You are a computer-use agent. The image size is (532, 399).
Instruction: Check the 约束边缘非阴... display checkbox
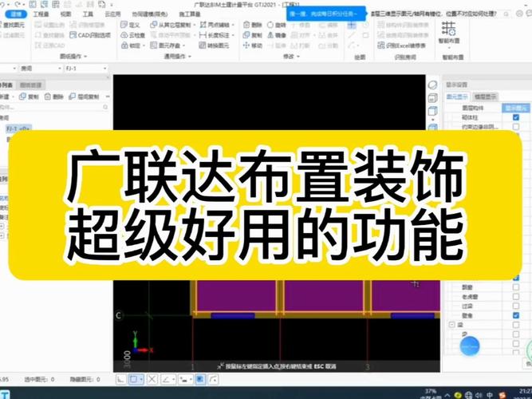click(x=516, y=127)
